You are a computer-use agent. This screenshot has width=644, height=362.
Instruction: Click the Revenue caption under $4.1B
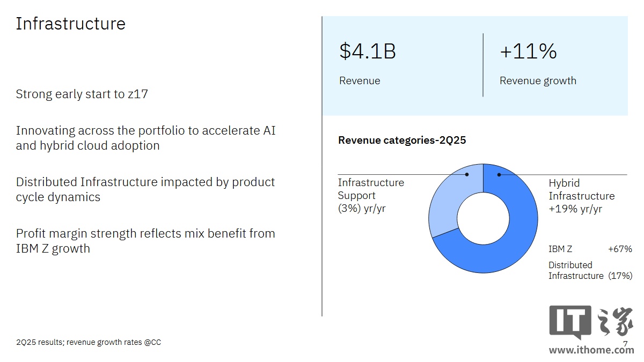point(360,81)
